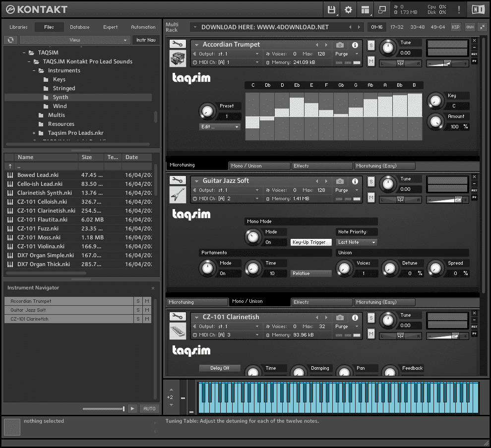Click the Instr Nav button
Image resolution: width=491 pixels, height=448 pixels.
coord(146,40)
